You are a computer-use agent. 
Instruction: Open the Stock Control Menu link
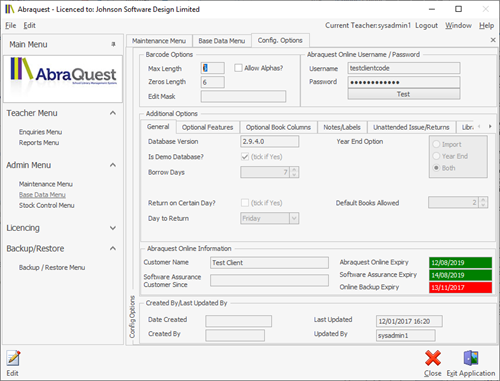click(47, 205)
